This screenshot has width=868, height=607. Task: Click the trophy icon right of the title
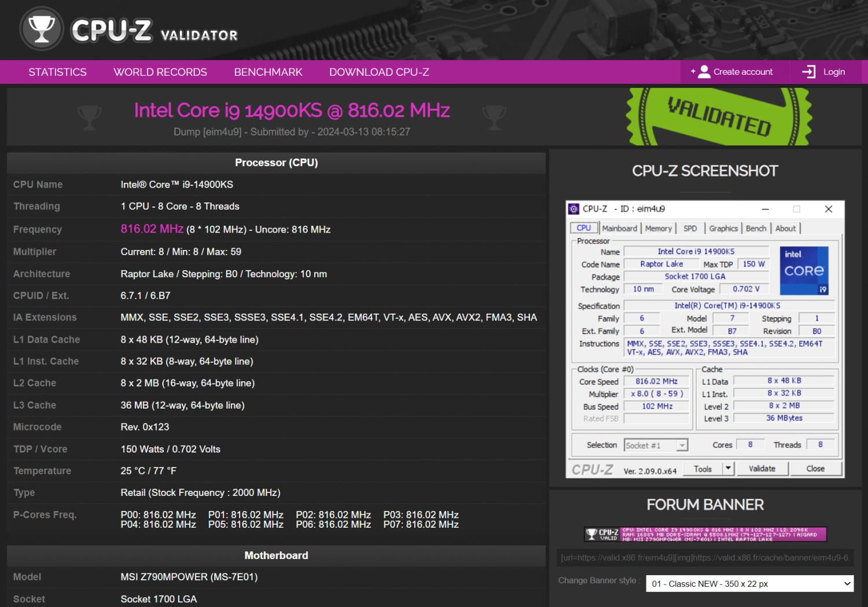pyautogui.click(x=494, y=117)
